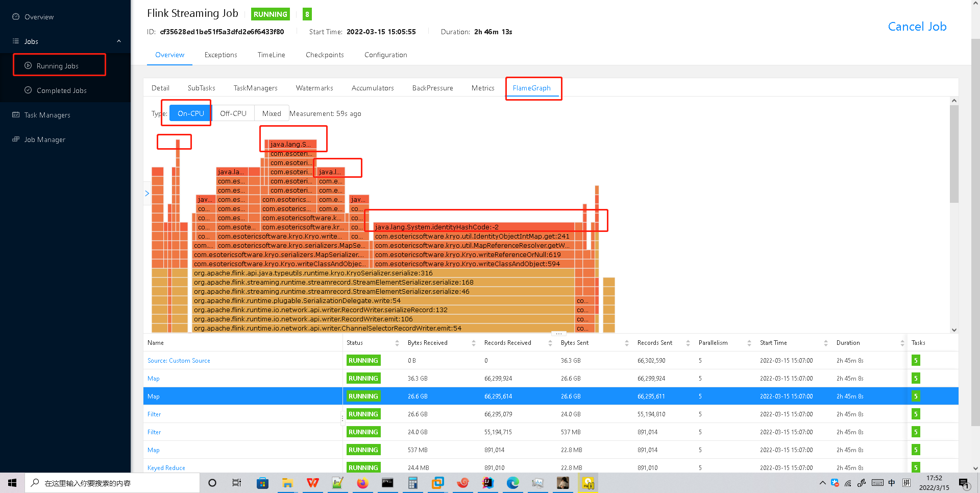Screen dimensions: 980x493
Task: Collapse the Jobs menu chevron
Action: tap(119, 41)
